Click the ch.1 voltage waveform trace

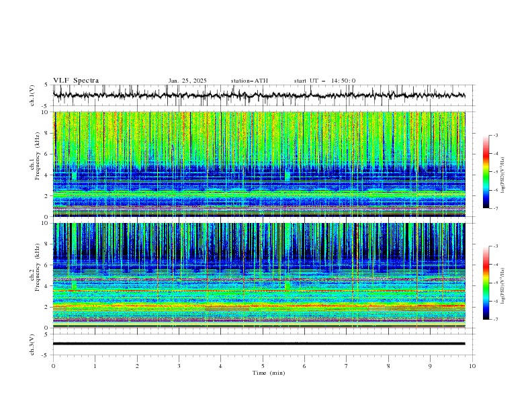(259, 95)
